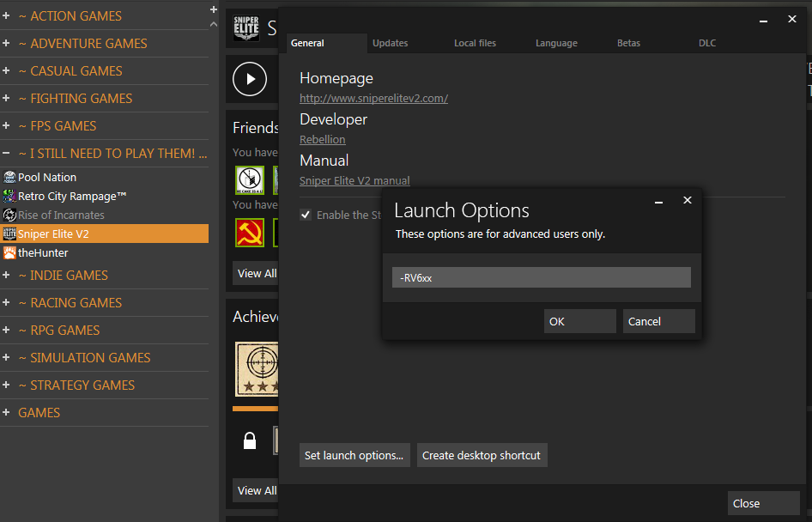The height and width of the screenshot is (522, 812).
Task: Open the Local files tab
Action: 475,43
